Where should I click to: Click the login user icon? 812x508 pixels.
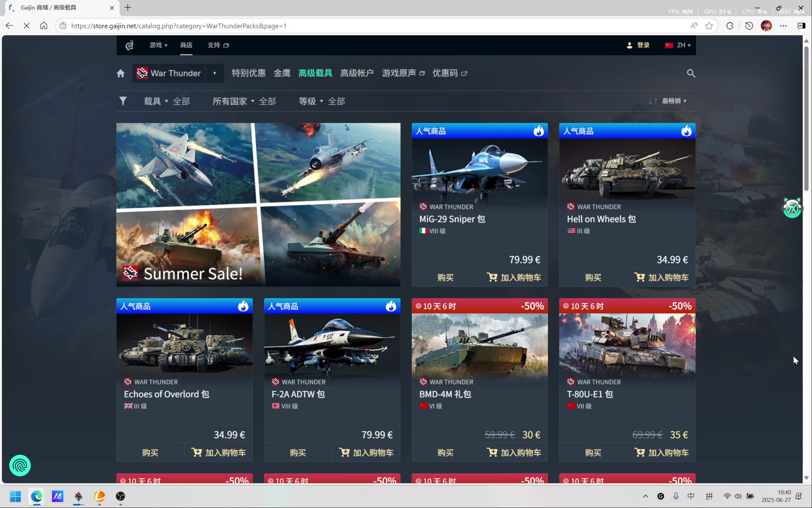pyautogui.click(x=629, y=45)
